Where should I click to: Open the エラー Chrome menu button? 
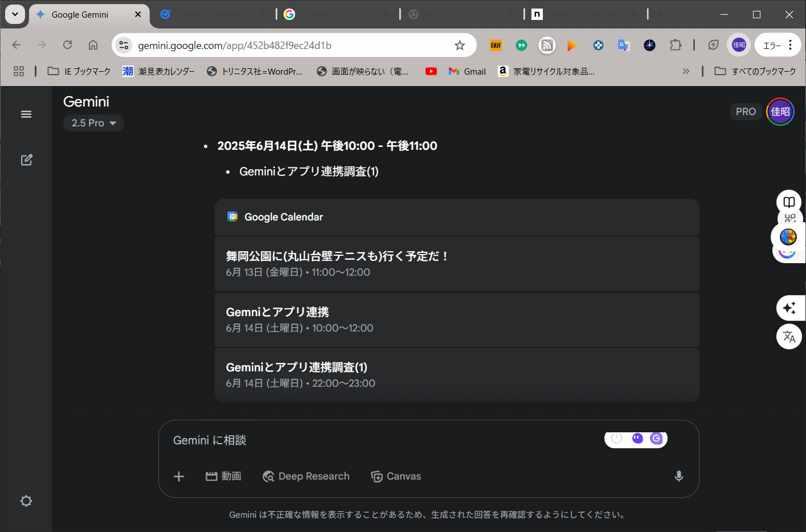[778, 45]
